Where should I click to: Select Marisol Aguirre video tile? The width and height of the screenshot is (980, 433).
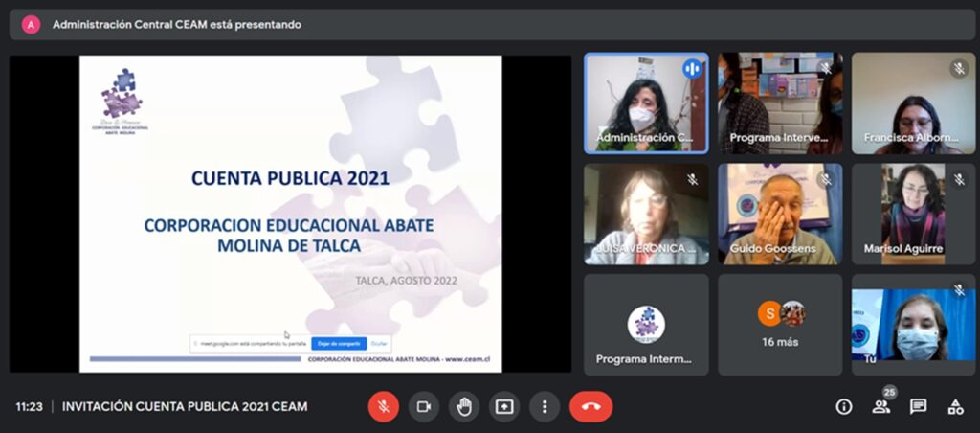coord(913,214)
